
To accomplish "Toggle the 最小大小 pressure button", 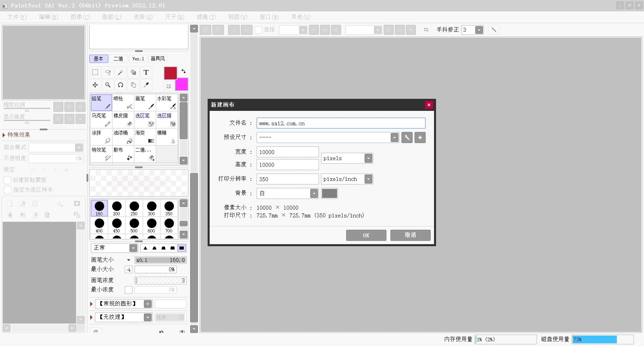I will [x=128, y=269].
